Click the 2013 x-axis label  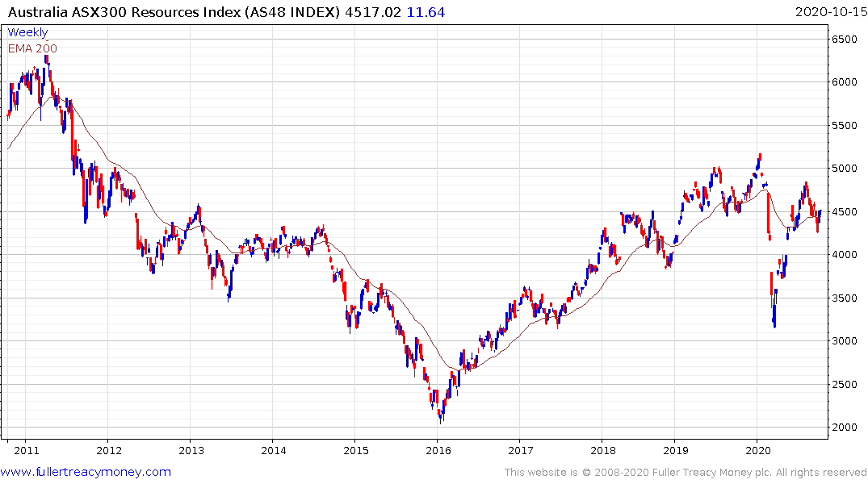(191, 450)
